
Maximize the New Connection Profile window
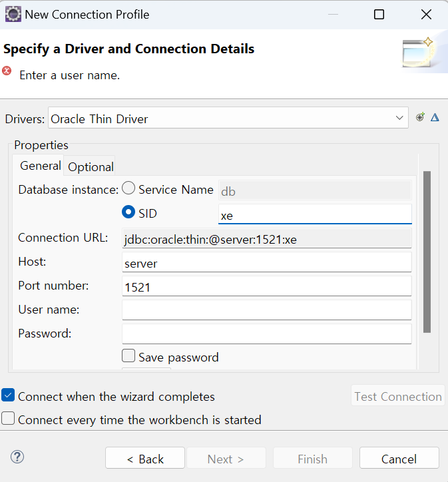click(379, 14)
